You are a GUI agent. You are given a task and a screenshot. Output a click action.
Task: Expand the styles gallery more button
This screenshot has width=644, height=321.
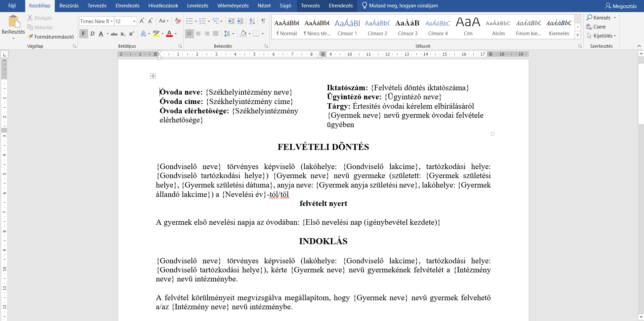[577, 35]
